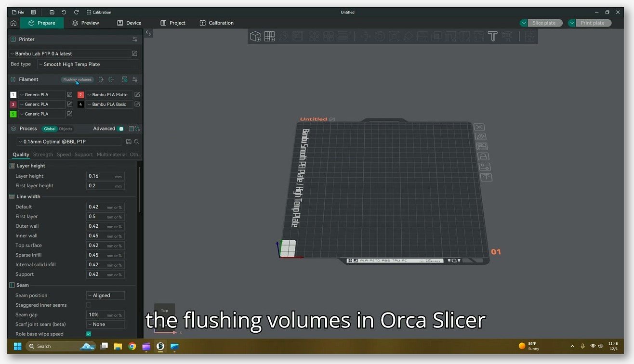
Task: Click the Redo arrow icon
Action: (76, 12)
